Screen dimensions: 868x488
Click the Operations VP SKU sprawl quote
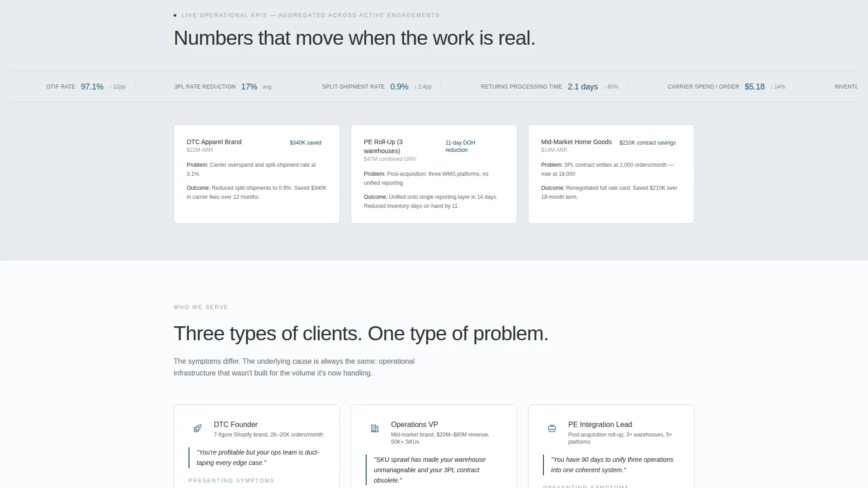[x=429, y=470]
